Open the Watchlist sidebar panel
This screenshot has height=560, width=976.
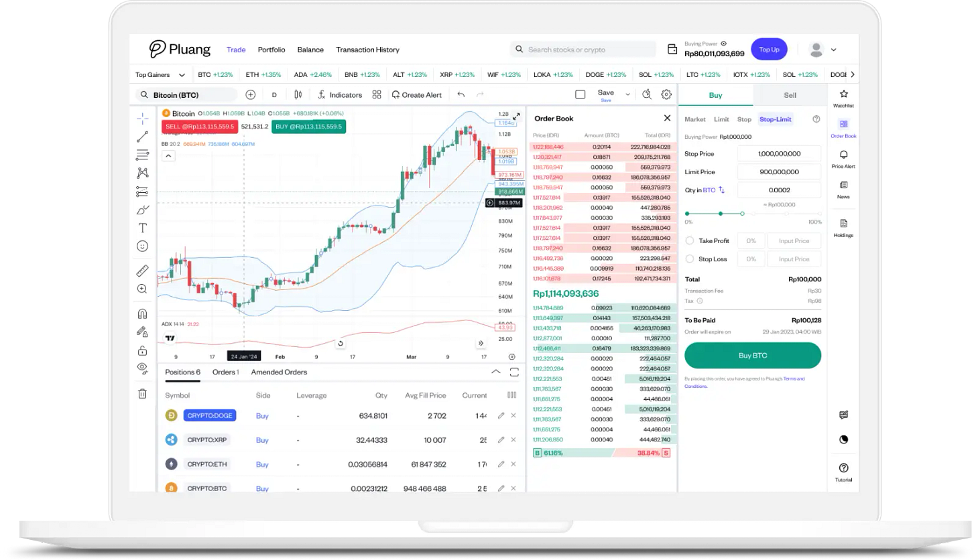[x=843, y=98]
